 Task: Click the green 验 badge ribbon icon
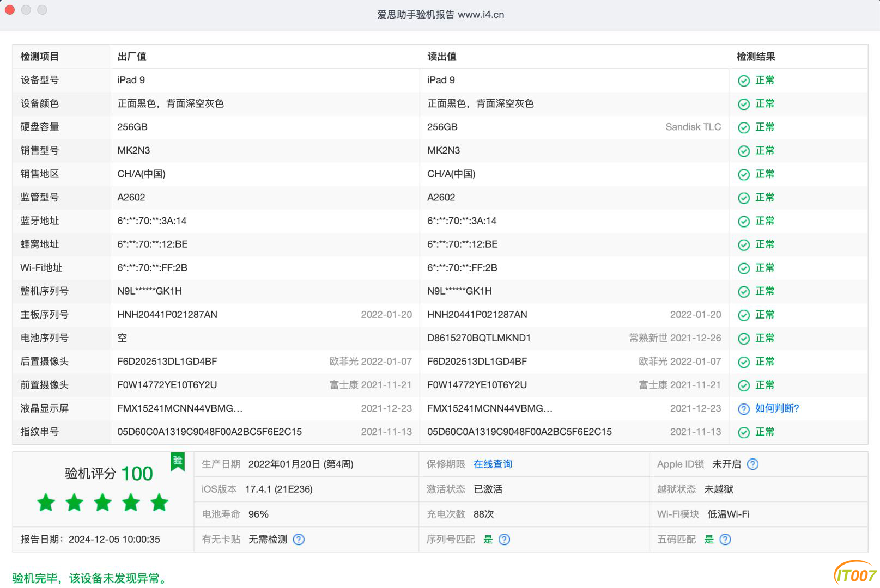(x=178, y=462)
